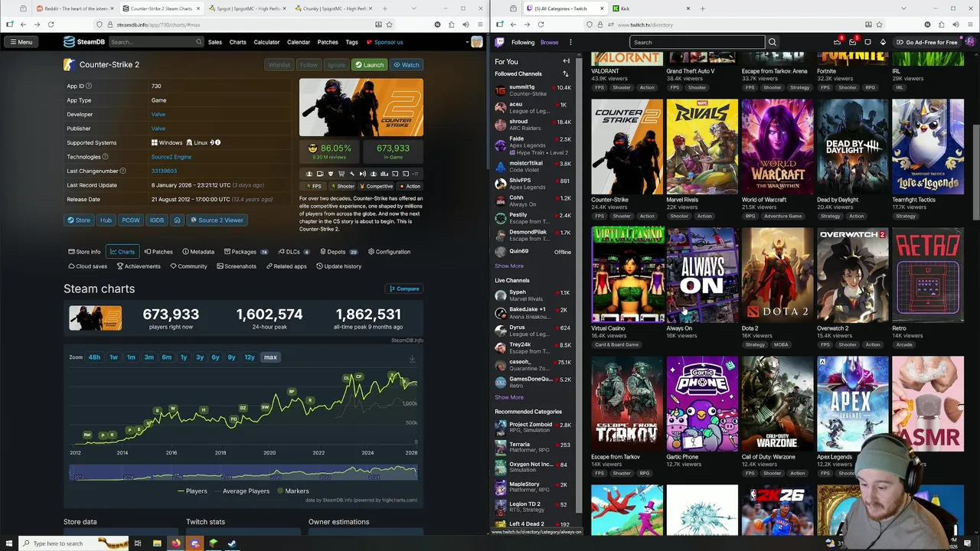Collapse the Twitch For You sidebar
This screenshot has height=551, width=980.
click(566, 61)
